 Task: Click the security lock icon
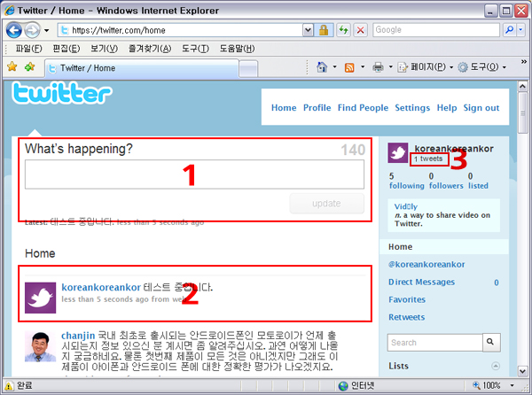[324, 30]
